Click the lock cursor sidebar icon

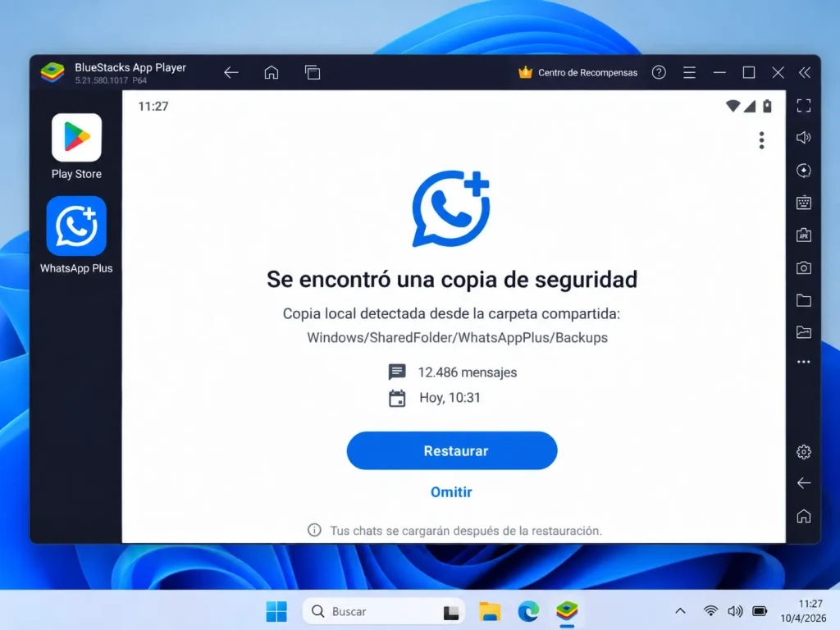pyautogui.click(x=804, y=171)
